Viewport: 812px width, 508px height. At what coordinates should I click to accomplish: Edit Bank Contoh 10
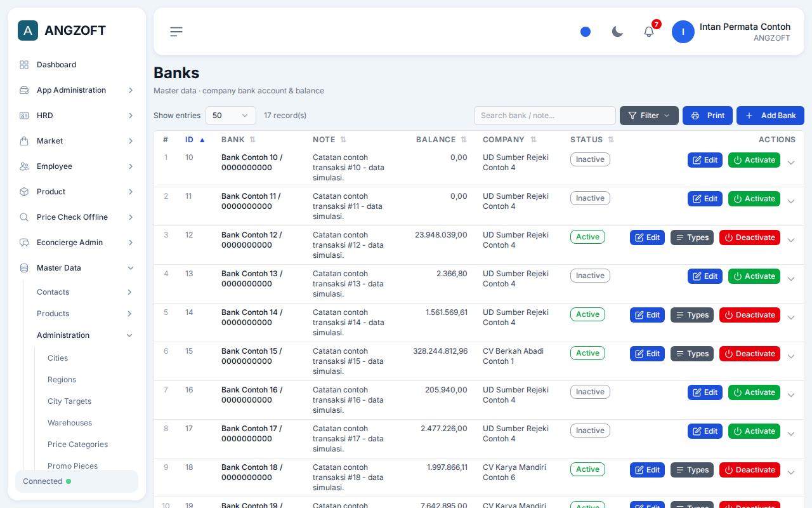[705, 160]
